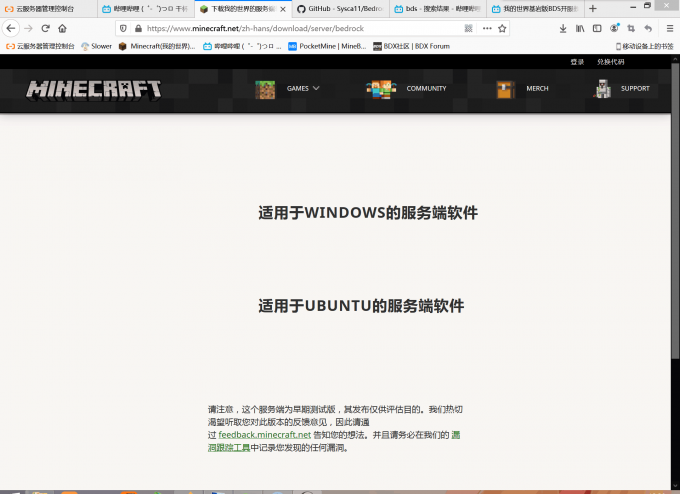This screenshot has height=494, width=680.
Task: Reload the current Minecraft page
Action: [46, 29]
